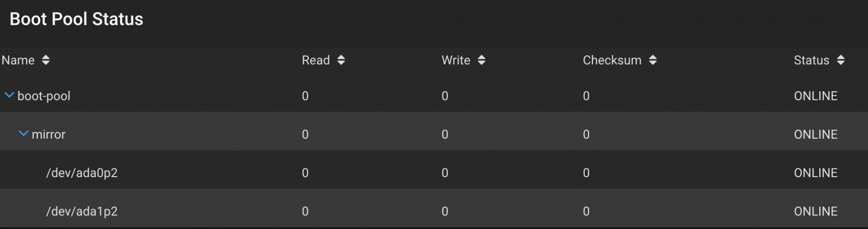Click the Boot Pool Status title
The height and width of the screenshot is (229, 868).
(x=76, y=19)
